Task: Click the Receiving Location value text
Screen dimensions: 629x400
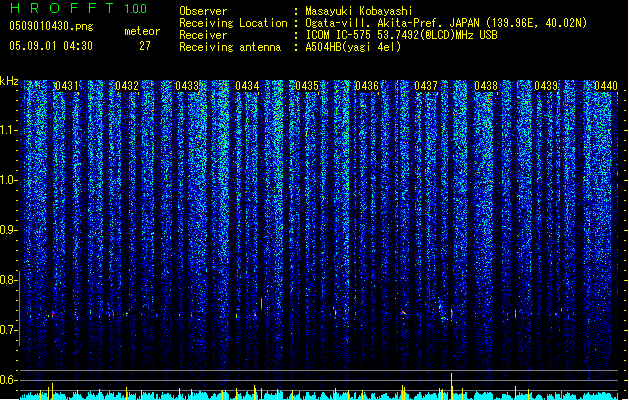Action: [x=446, y=23]
